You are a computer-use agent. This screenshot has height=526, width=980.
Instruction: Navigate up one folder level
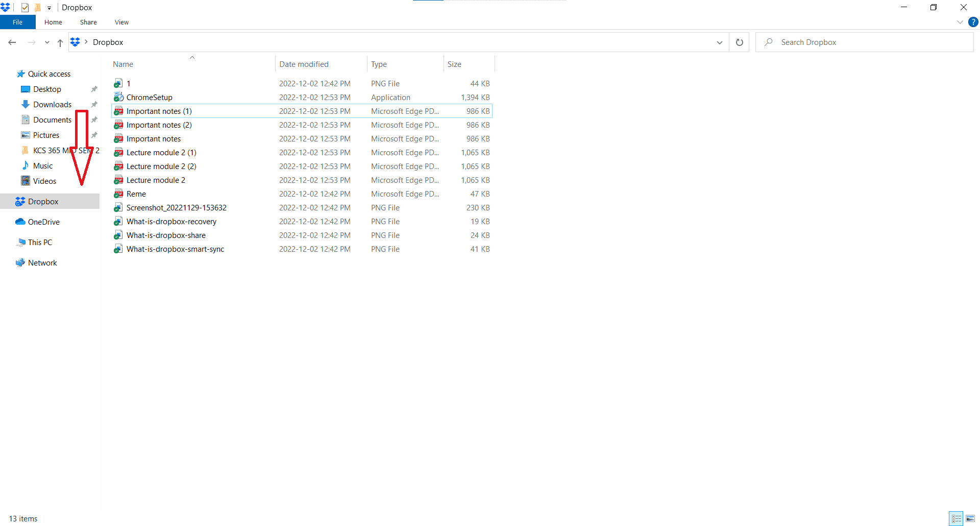60,42
